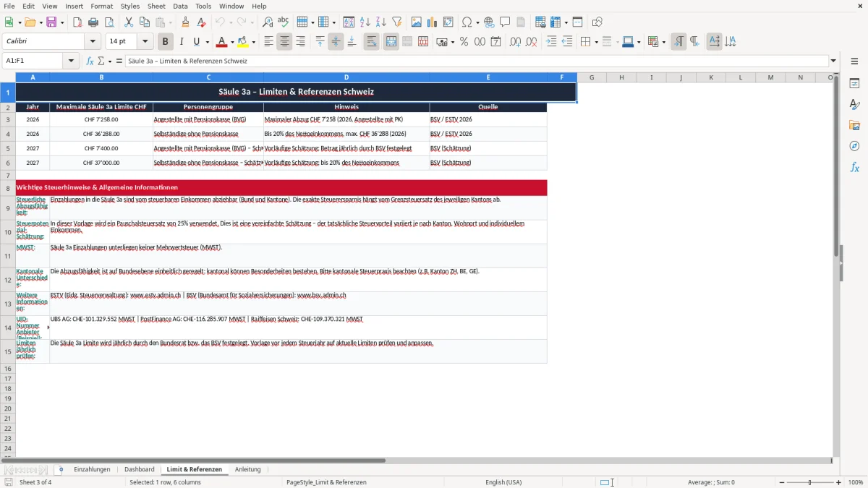
Task: Click the Insert Comment icon
Action: 505,22
